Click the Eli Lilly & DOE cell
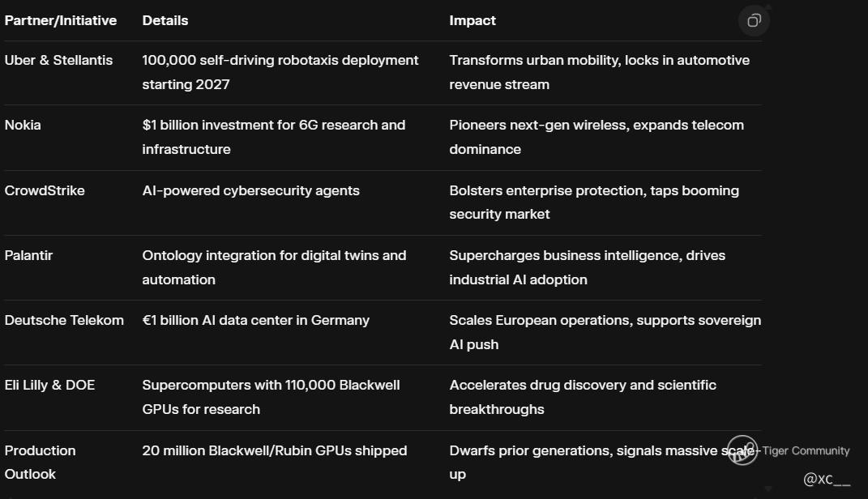 pyautogui.click(x=49, y=386)
